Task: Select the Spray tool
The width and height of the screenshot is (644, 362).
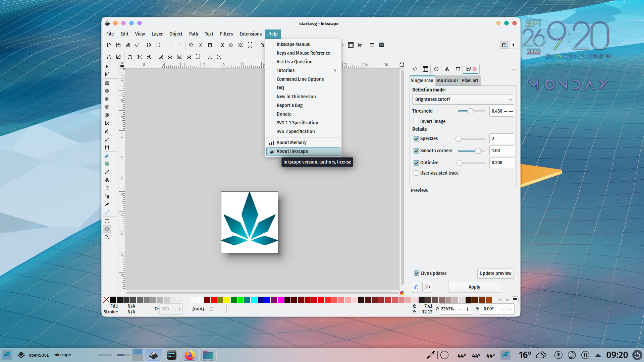Action: point(107,196)
